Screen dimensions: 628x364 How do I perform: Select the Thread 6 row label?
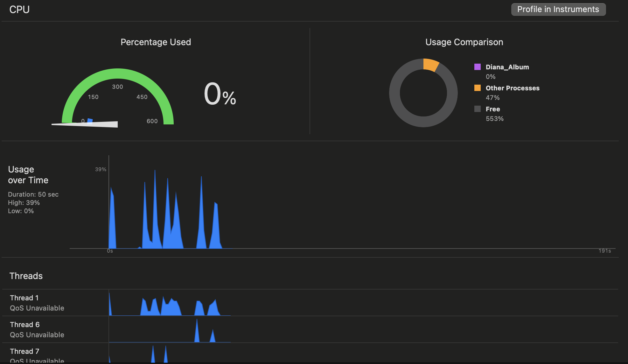click(x=24, y=325)
